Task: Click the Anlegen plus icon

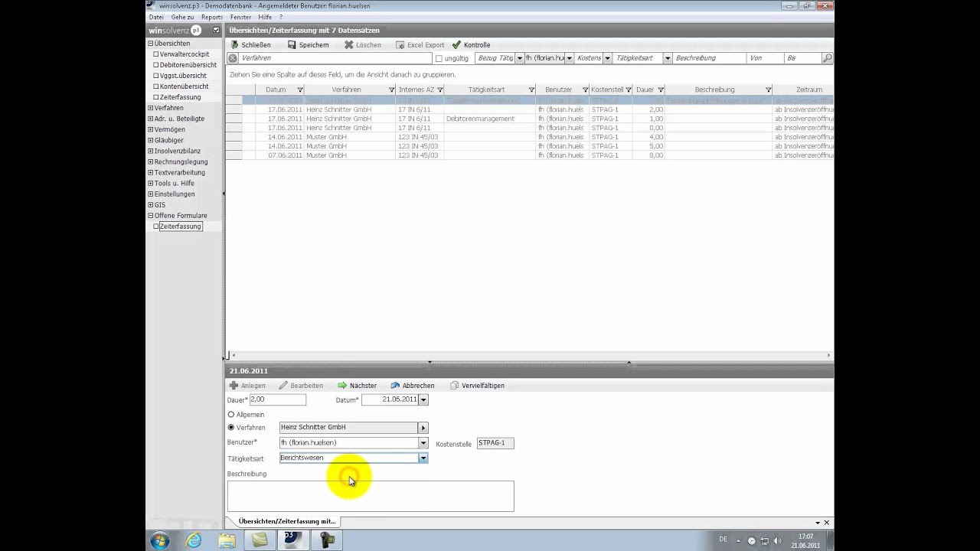Action: pos(234,386)
